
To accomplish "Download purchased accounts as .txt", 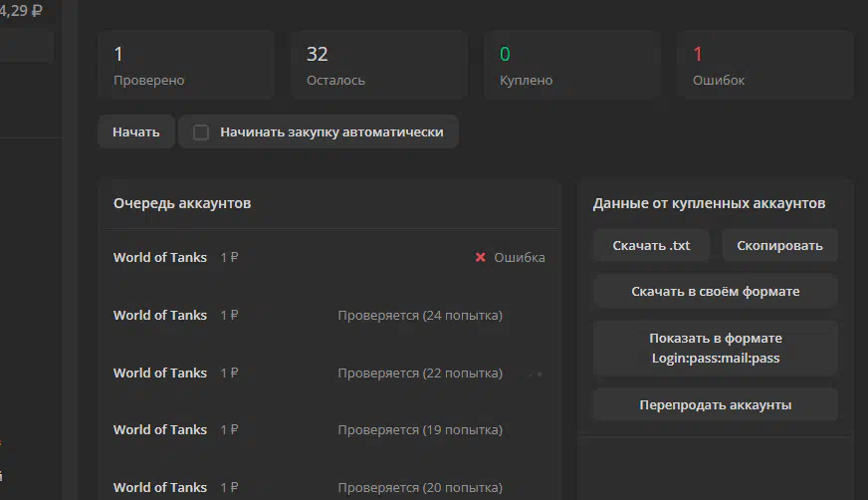I will point(651,245).
